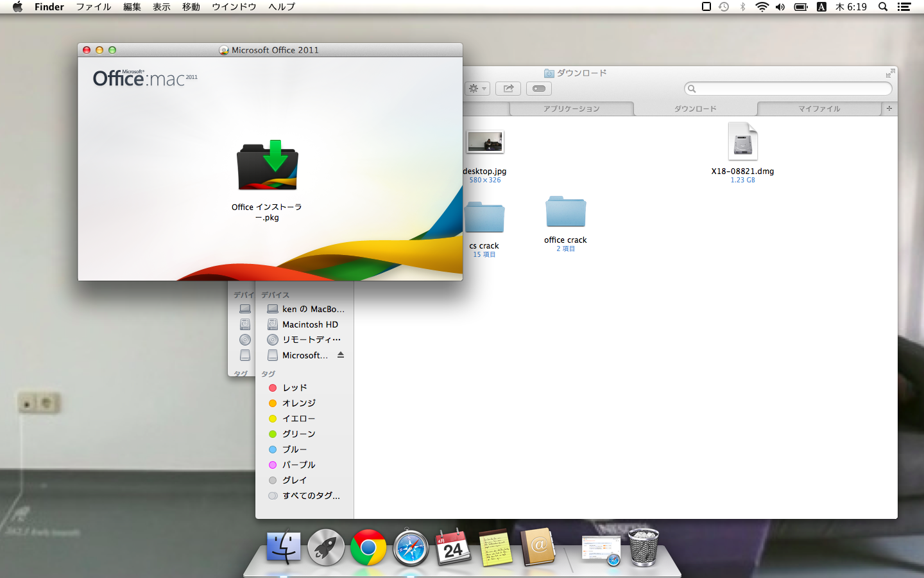Image resolution: width=924 pixels, height=578 pixels.
Task: Launch Launchpad from the Dock
Action: coord(326,547)
